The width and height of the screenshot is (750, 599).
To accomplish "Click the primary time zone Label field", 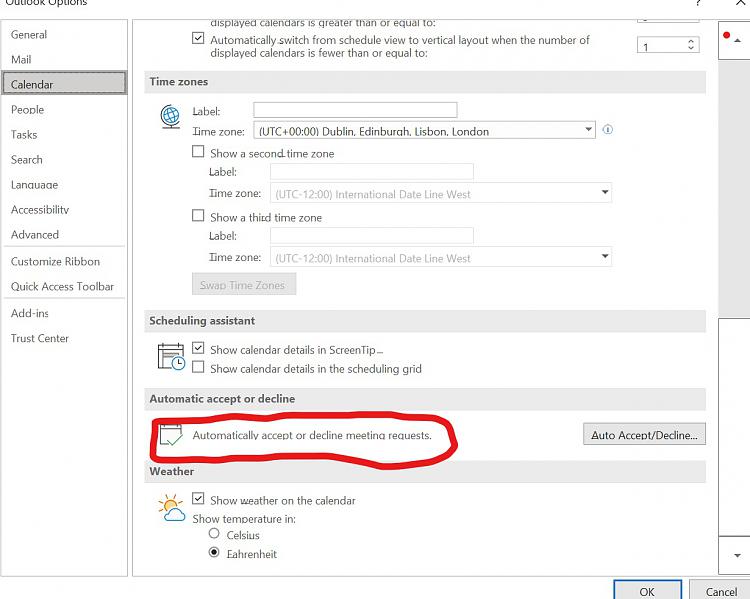I will coord(355,110).
